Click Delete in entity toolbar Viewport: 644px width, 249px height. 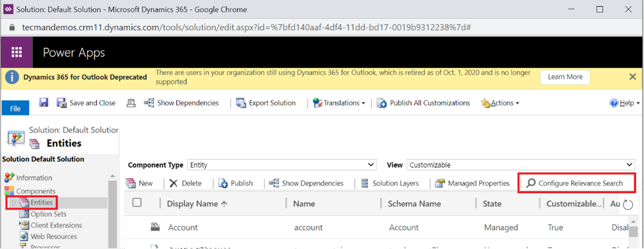(x=185, y=183)
